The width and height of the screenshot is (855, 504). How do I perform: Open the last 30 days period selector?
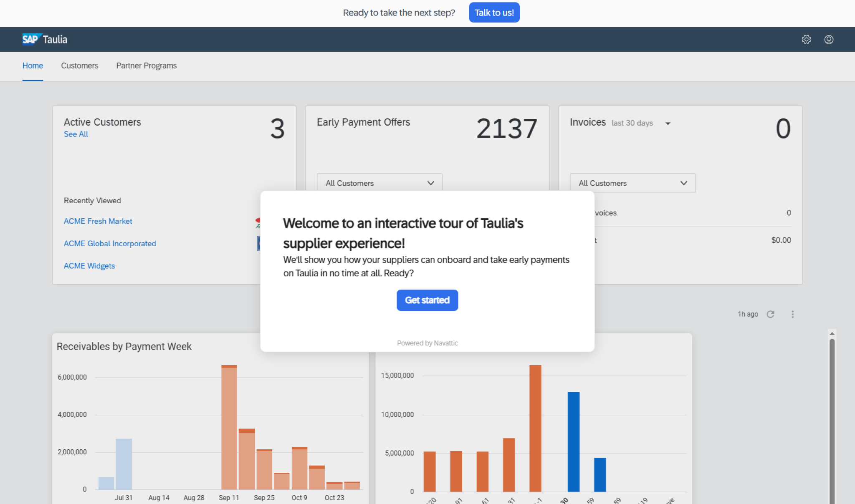coord(668,123)
